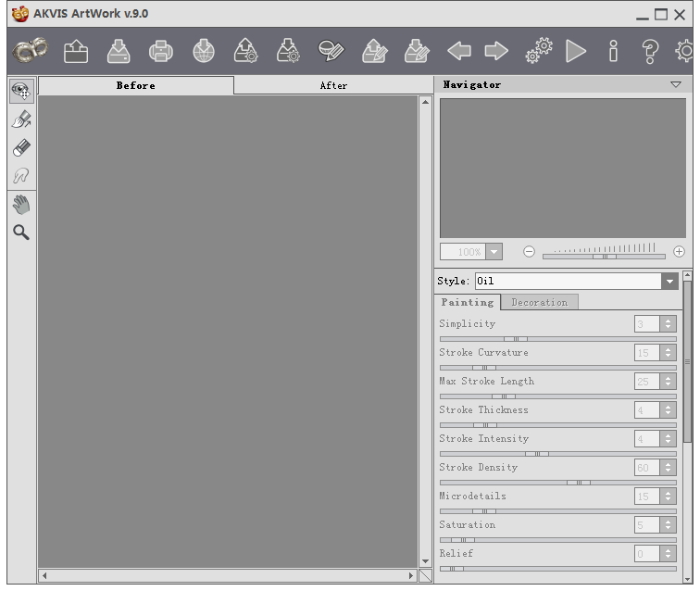Open Batch Processing double-gear icon

coord(539,50)
